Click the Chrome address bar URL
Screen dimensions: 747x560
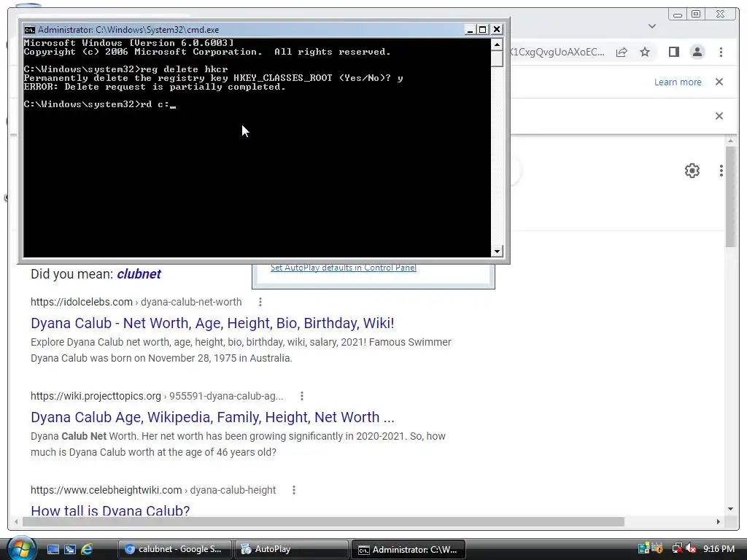coord(557,52)
